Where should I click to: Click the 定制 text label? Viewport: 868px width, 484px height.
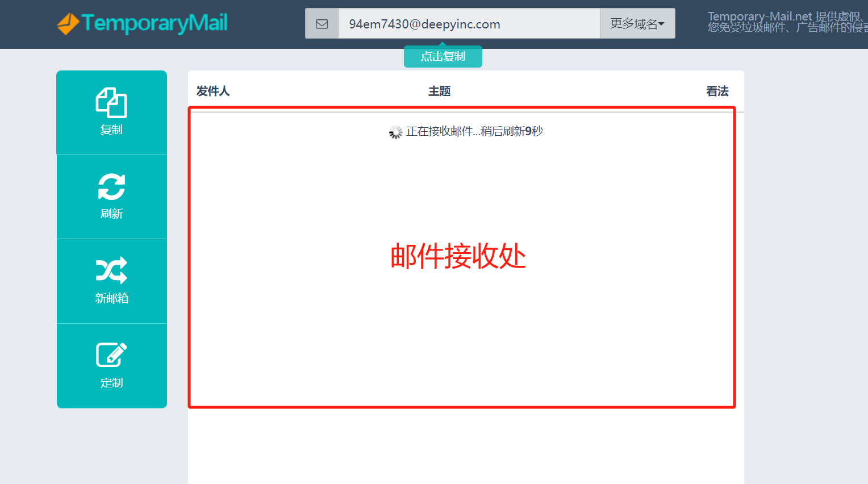[111, 383]
